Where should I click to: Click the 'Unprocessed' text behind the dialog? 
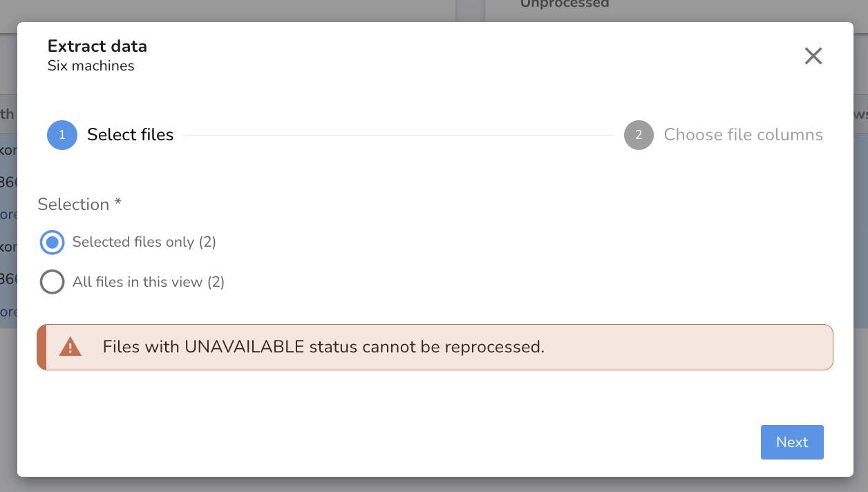point(565,4)
